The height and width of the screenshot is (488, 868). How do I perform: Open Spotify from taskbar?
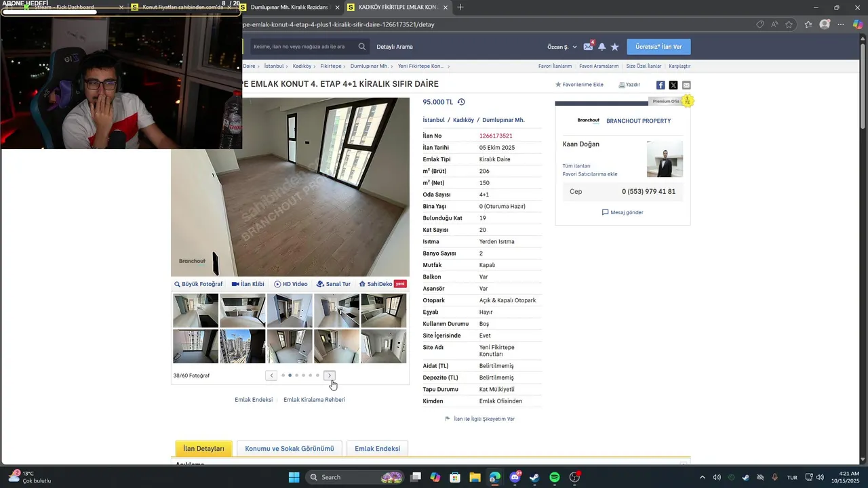pyautogui.click(x=555, y=477)
